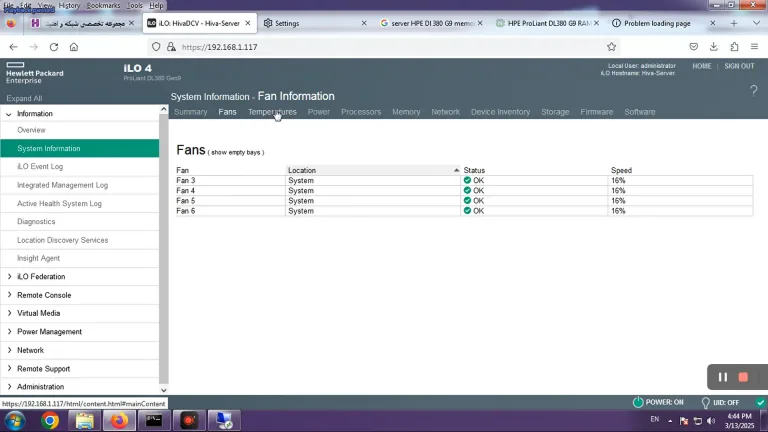Click the SIGN OUT link
The height and width of the screenshot is (432, 768).
point(739,66)
